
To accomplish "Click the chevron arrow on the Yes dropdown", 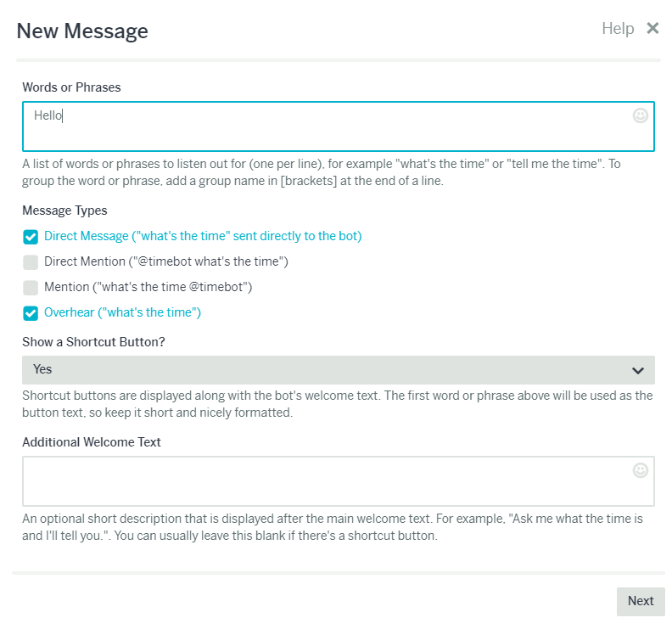I will [638, 370].
